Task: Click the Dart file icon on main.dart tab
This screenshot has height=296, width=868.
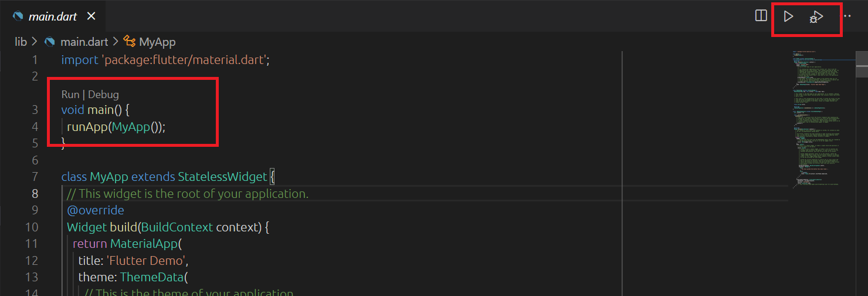Action: pos(18,16)
